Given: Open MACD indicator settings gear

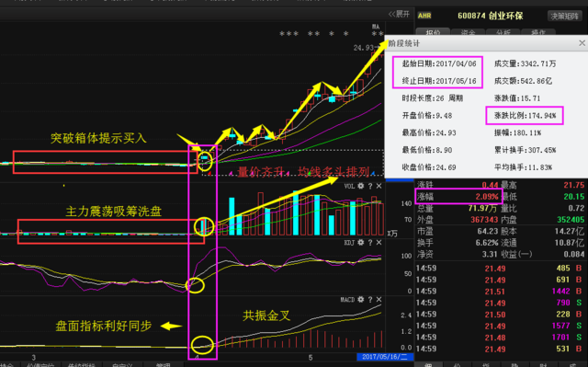Looking at the screenshot, I should pyautogui.click(x=361, y=300).
